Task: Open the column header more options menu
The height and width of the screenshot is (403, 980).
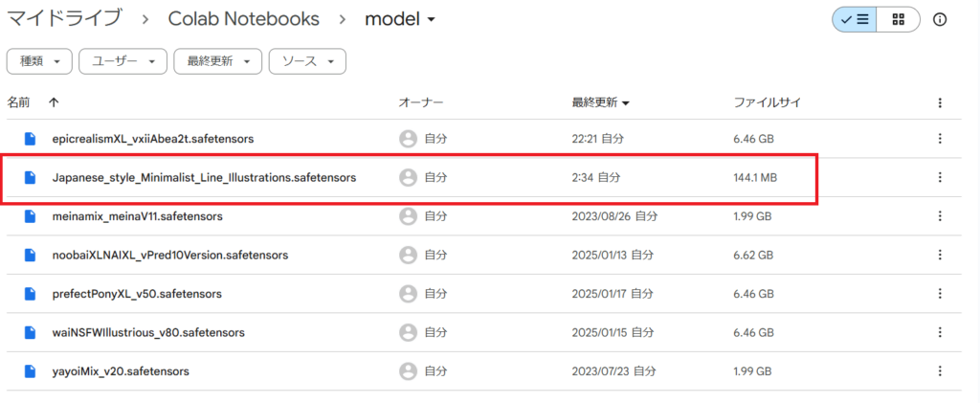Action: 940,103
